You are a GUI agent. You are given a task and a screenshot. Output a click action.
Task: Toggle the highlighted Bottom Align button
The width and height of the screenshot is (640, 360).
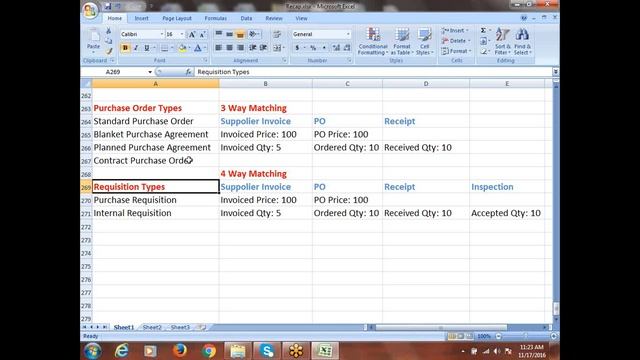click(x=240, y=34)
